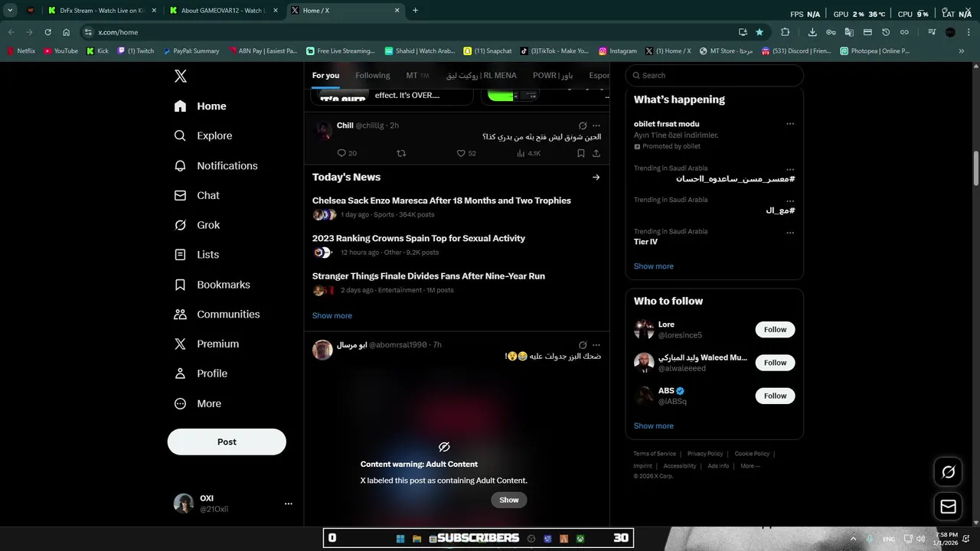View analytics of Chill's post
980x551 pixels.
528,153
